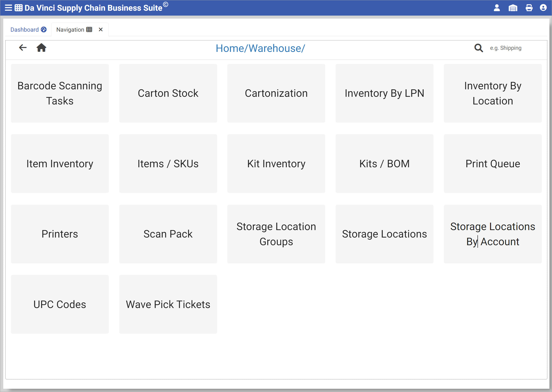Open Wave Pick Tickets
552x392 pixels.
[x=168, y=304]
